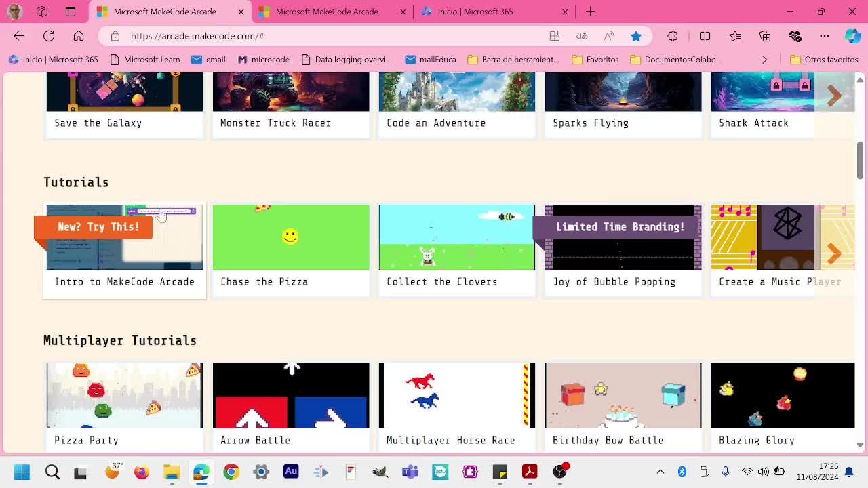Show hidden system tray icons
Image resolution: width=868 pixels, height=488 pixels.
(x=660, y=472)
